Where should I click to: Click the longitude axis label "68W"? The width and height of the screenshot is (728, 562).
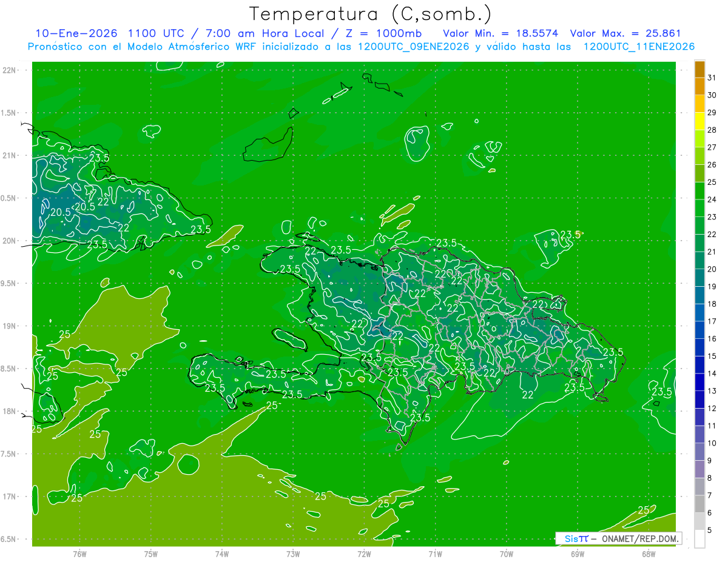(x=649, y=554)
